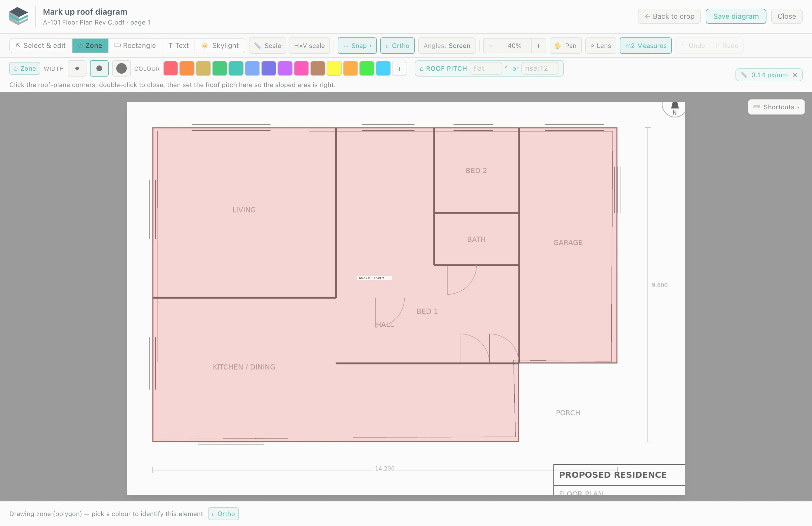Image resolution: width=812 pixels, height=526 pixels.
Task: Click the zone area measurement label
Action: pyautogui.click(x=374, y=278)
